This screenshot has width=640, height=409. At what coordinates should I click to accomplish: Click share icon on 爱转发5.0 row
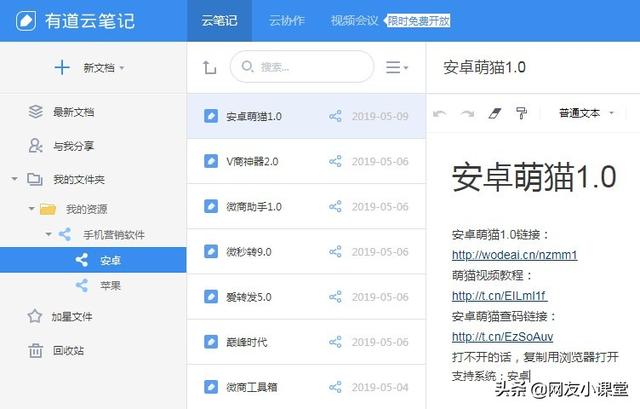pyautogui.click(x=335, y=297)
